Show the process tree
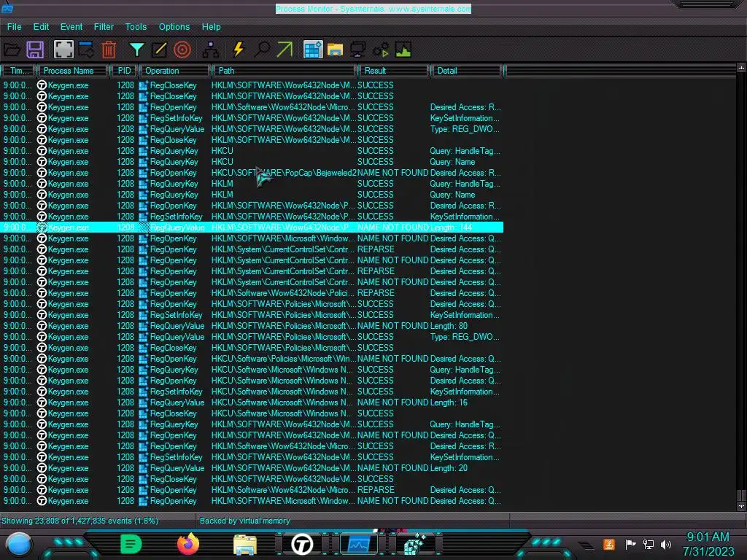 tap(211, 50)
